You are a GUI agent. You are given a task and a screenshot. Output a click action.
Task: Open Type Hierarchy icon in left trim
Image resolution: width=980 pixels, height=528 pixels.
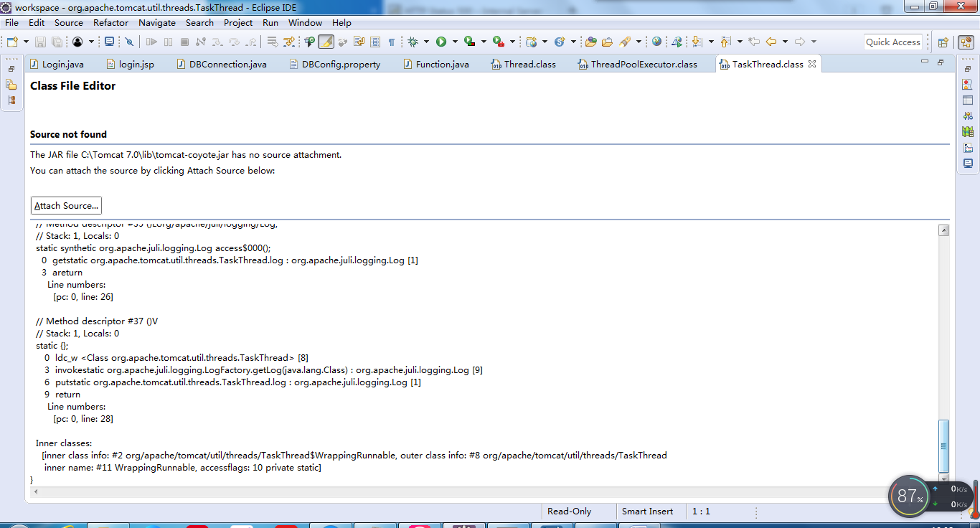(x=11, y=100)
